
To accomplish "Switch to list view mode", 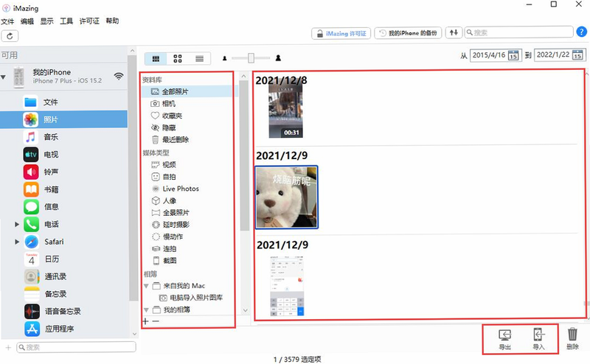I will [x=199, y=59].
